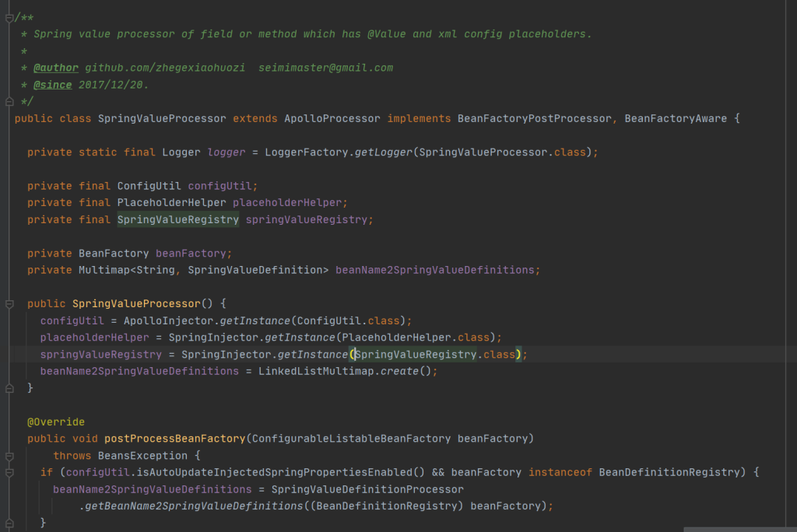The image size is (797, 532).
Task: Click ApolloInjector in the constructor body
Action: 168,321
